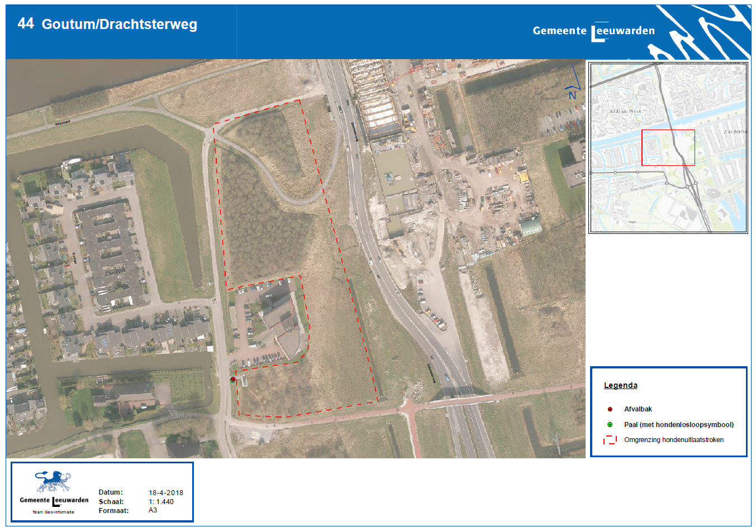Click the "Afvalbak" legend label
This screenshot has height=532, width=756.
(638, 409)
